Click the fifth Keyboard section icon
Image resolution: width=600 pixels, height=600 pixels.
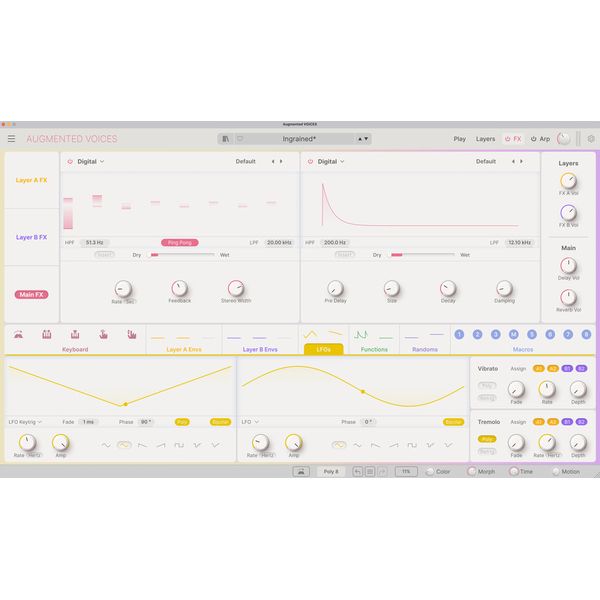coord(132,334)
